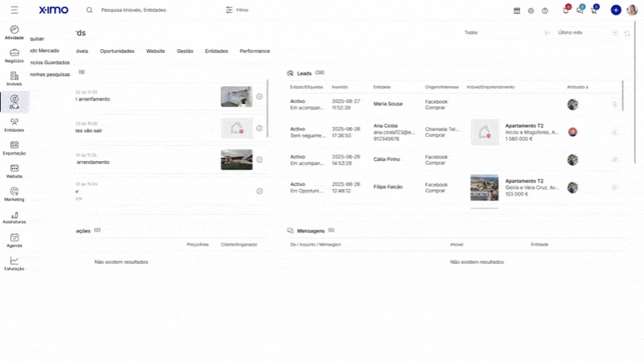The height and width of the screenshot is (363, 644).
Task: Open the Último mês period dropdown
Action: [x=588, y=33]
